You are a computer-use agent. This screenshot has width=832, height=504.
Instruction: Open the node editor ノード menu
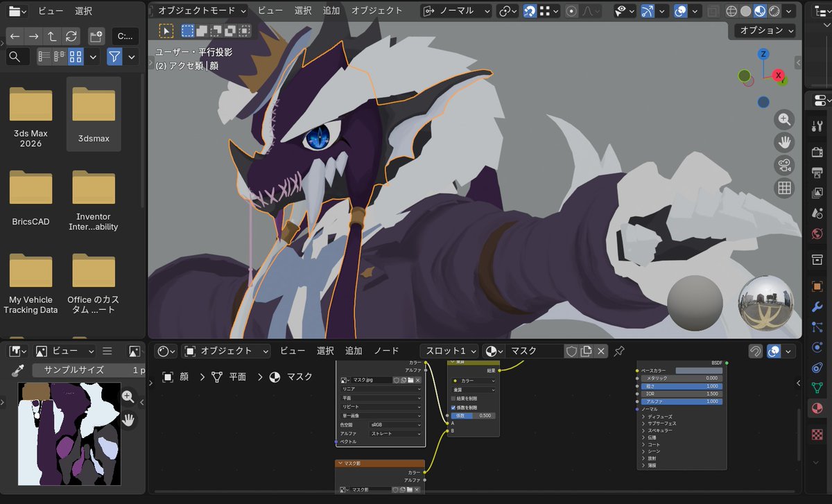(x=386, y=351)
